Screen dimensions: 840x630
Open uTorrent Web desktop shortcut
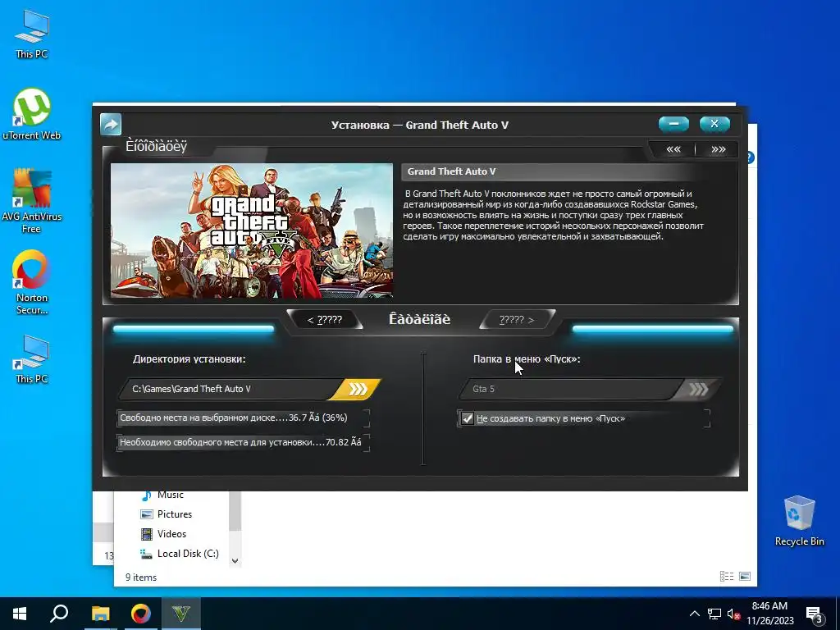32,114
